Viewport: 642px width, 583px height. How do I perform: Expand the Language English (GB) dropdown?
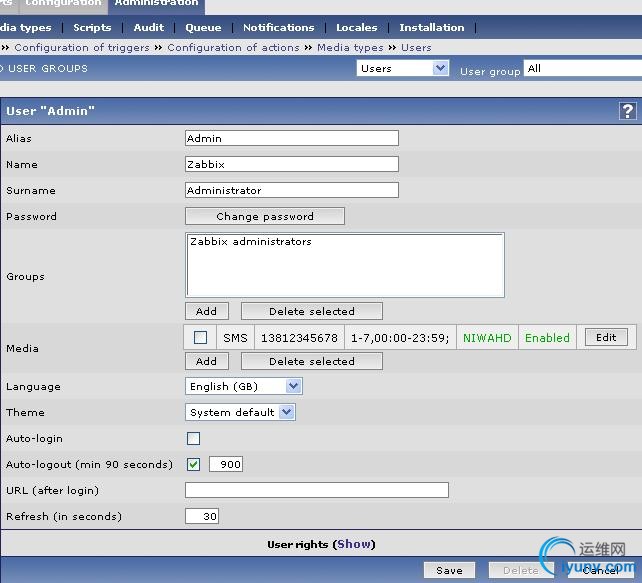click(x=244, y=386)
